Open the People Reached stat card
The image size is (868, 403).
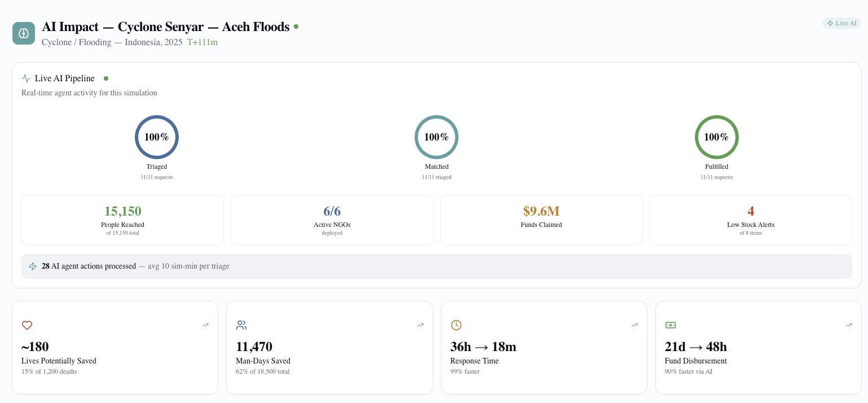123,220
